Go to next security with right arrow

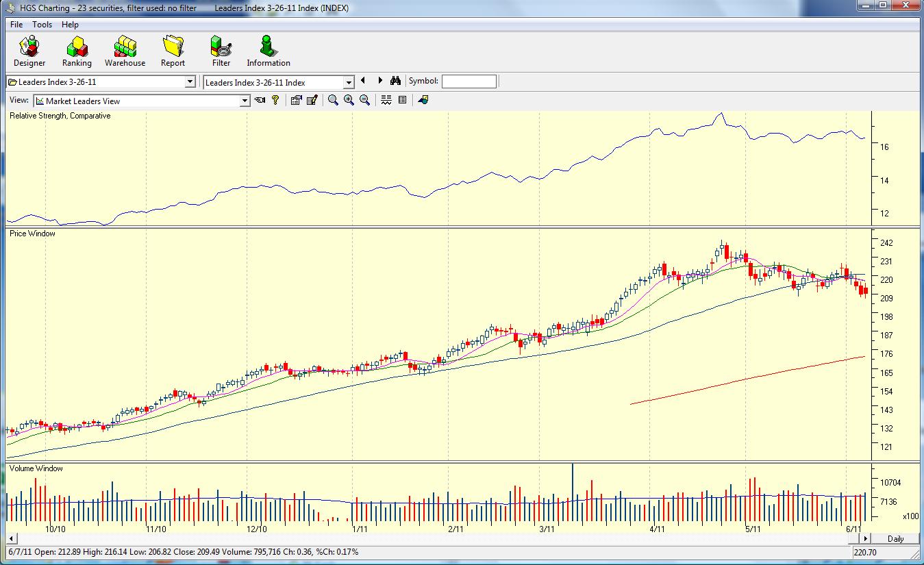point(380,81)
